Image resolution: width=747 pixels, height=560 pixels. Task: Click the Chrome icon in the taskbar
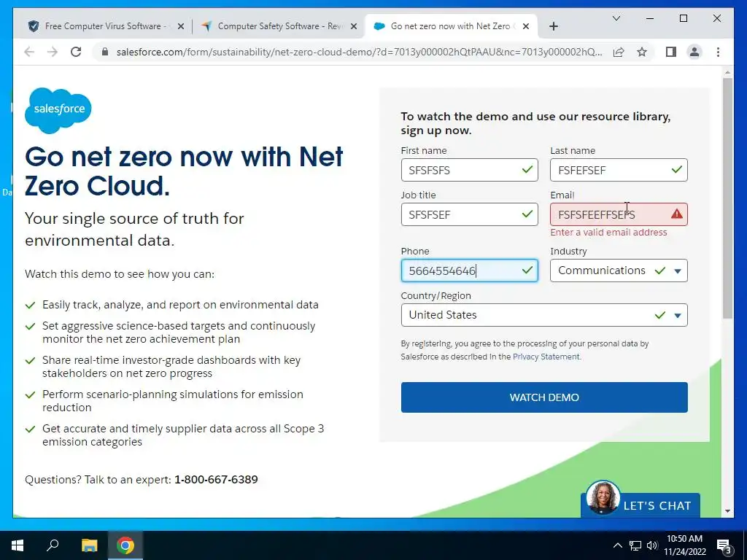tap(125, 545)
